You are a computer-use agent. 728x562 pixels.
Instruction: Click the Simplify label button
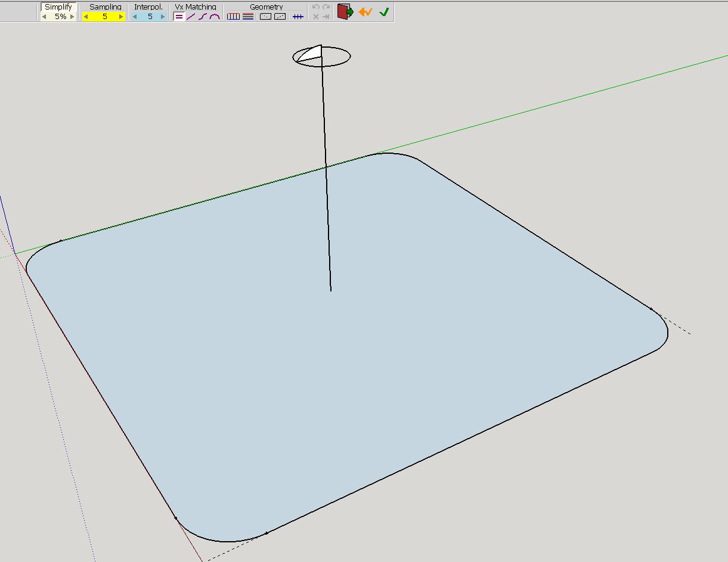tap(58, 7)
